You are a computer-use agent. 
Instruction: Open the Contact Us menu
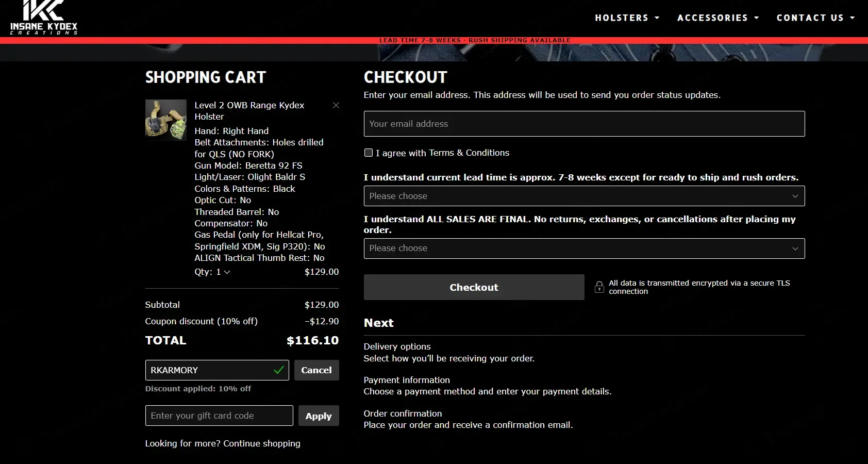pos(816,18)
